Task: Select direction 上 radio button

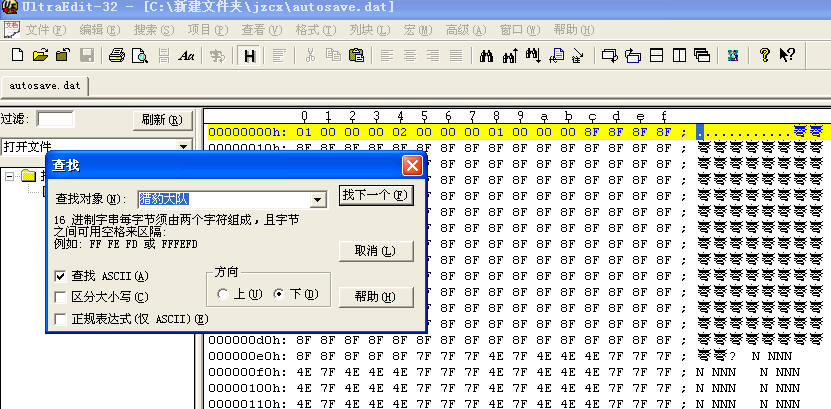Action: (223, 295)
